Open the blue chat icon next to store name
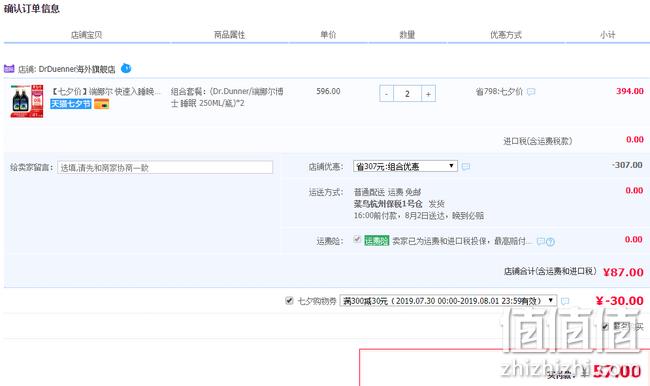Image resolution: width=650 pixels, height=386 pixels. click(x=126, y=68)
